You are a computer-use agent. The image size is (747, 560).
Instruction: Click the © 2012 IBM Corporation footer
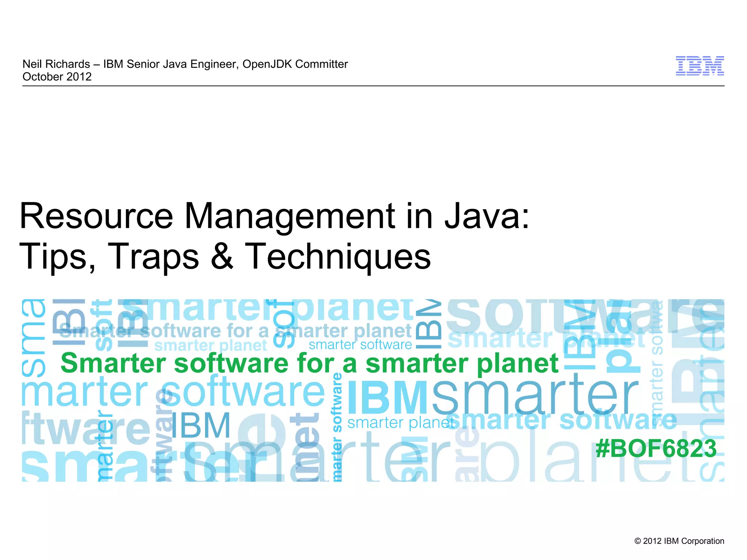[679, 541]
